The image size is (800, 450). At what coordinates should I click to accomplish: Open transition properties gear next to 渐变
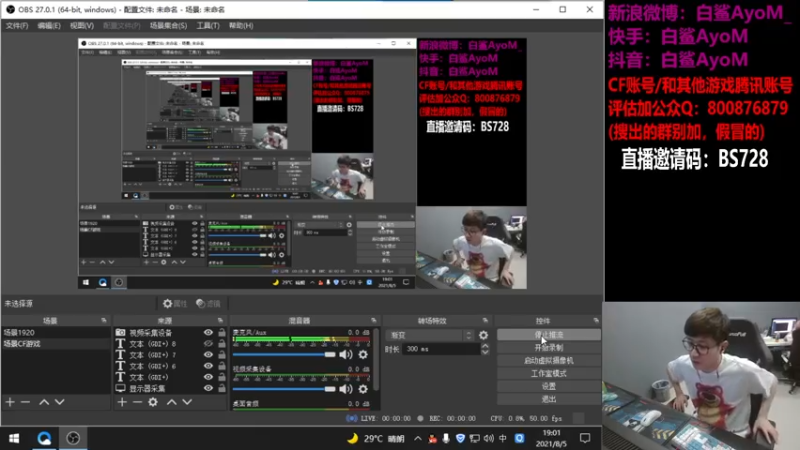(483, 335)
